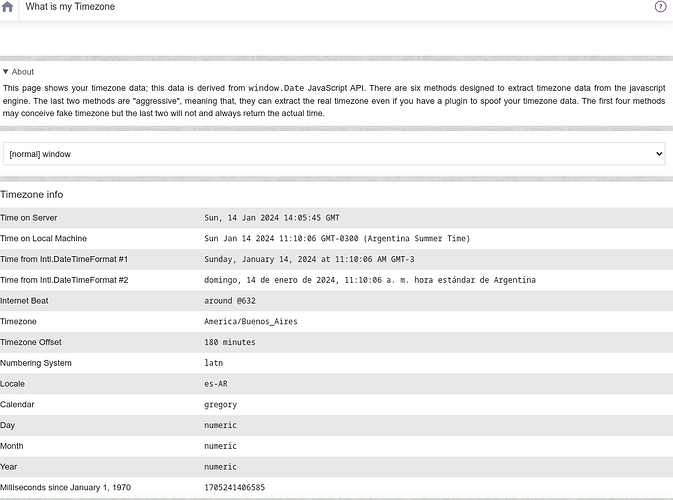673x500 pixels.
Task: Select Intl.DateTimeFormat #1 time value
Action: (309, 259)
